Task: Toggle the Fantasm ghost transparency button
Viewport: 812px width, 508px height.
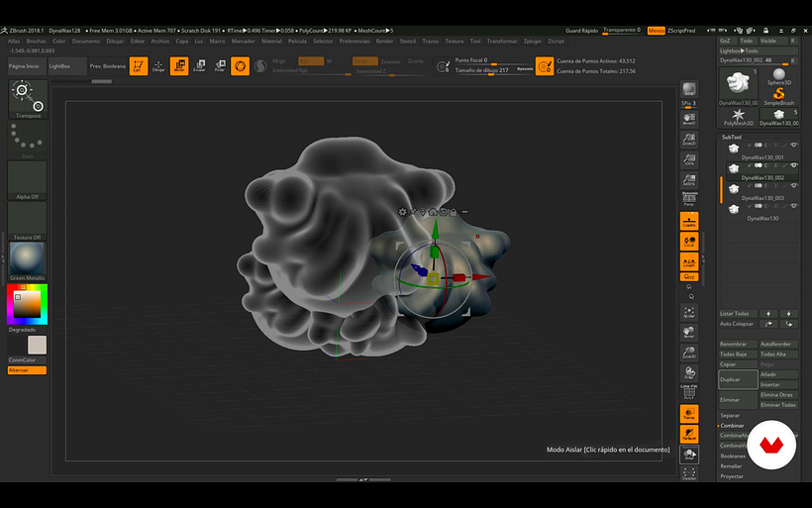Action: click(689, 434)
